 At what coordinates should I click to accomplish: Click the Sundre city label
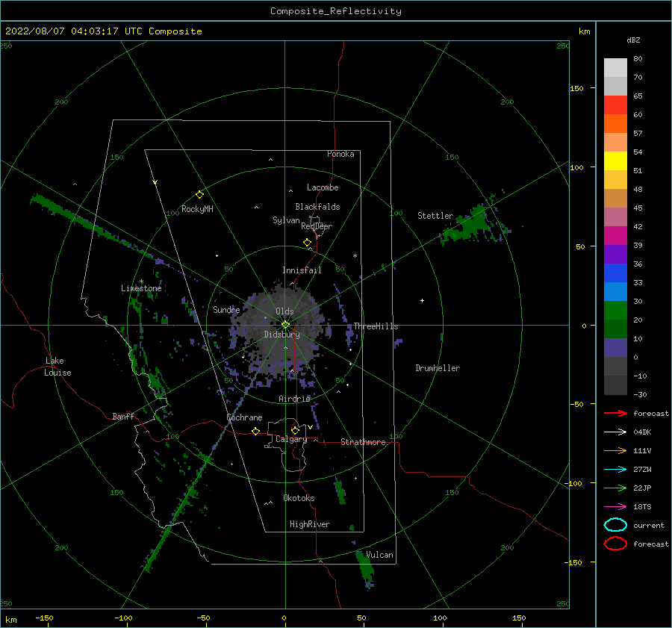226,309
